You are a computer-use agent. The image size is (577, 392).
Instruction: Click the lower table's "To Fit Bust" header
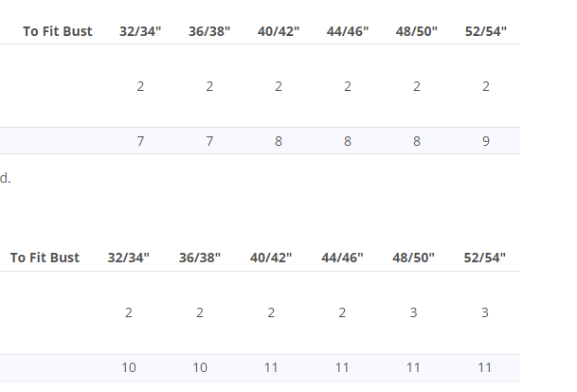45,258
